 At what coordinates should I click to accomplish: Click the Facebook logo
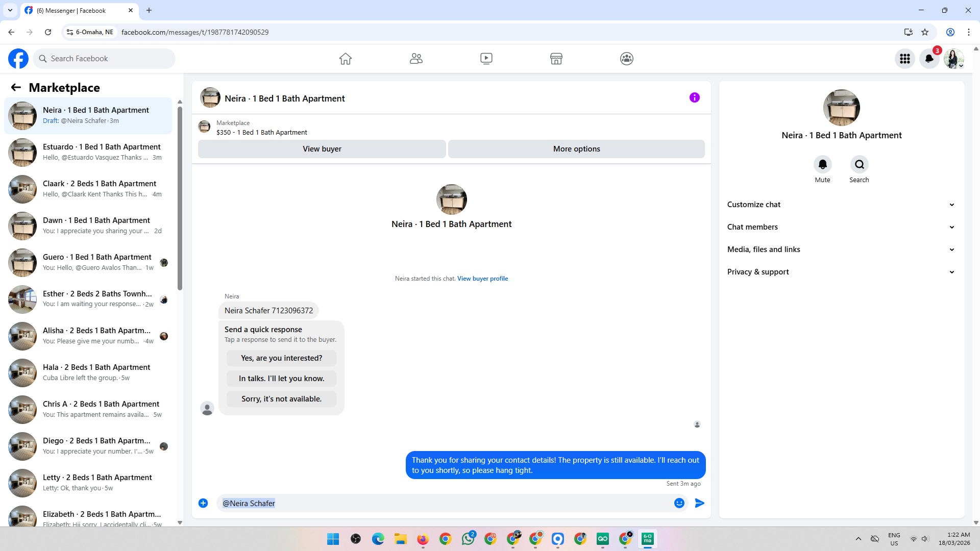[x=18, y=59]
